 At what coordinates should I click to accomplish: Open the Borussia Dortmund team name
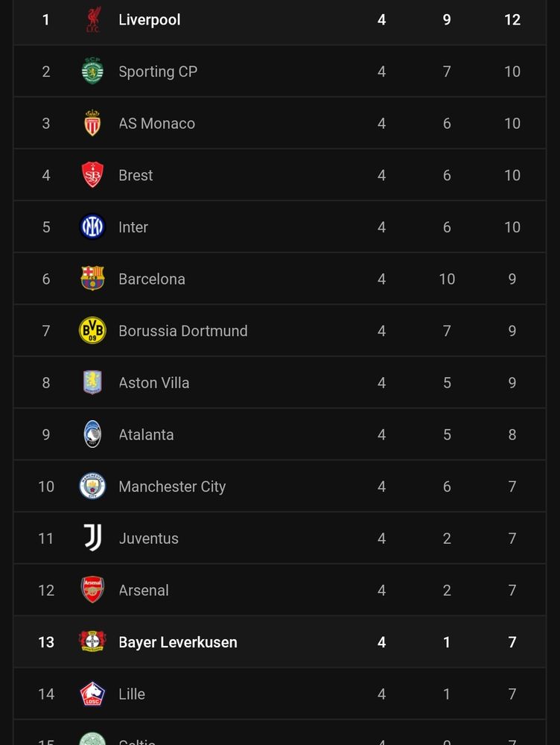tap(183, 331)
